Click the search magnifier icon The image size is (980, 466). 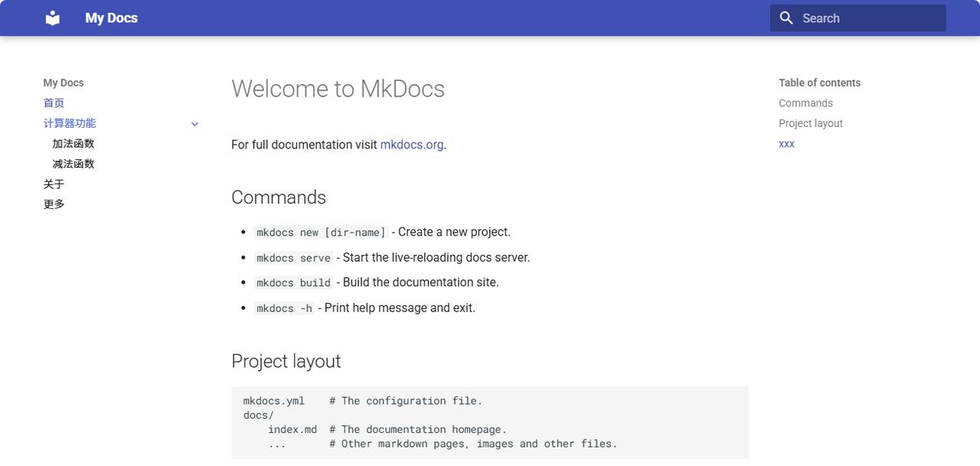click(x=786, y=18)
